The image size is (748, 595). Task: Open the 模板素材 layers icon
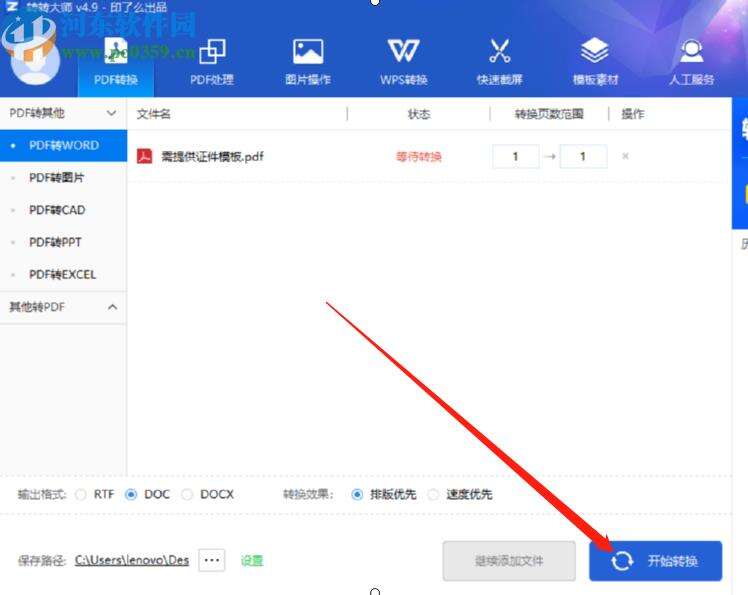tap(595, 51)
